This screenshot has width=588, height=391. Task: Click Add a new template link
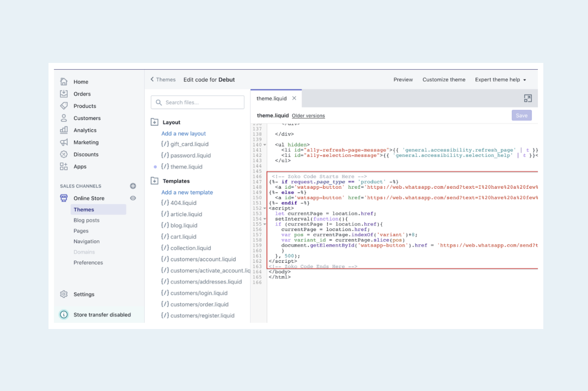click(x=187, y=192)
